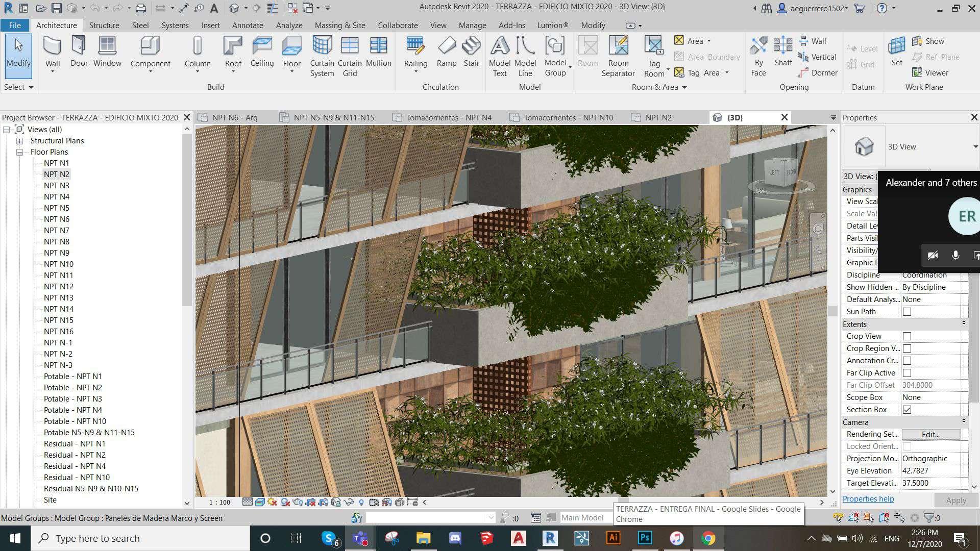Open the Room & Area panel dropdown
Screen dimensions: 980x551
[x=684, y=87]
